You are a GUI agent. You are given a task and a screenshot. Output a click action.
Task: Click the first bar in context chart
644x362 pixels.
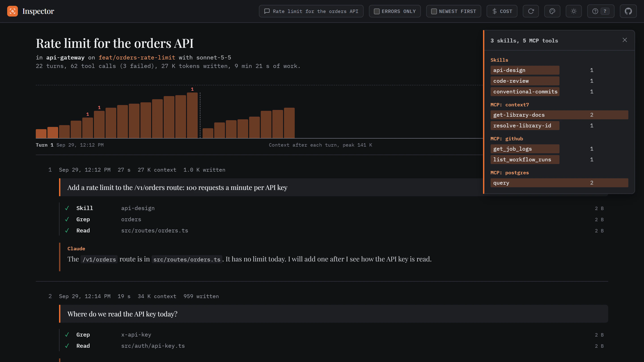(x=41, y=134)
